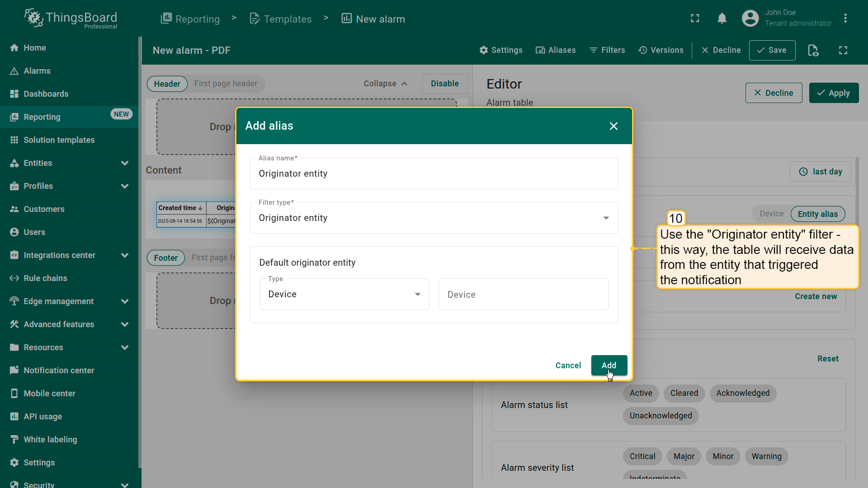Toggle fullscreen icon in top bar
The width and height of the screenshot is (868, 488).
point(695,19)
